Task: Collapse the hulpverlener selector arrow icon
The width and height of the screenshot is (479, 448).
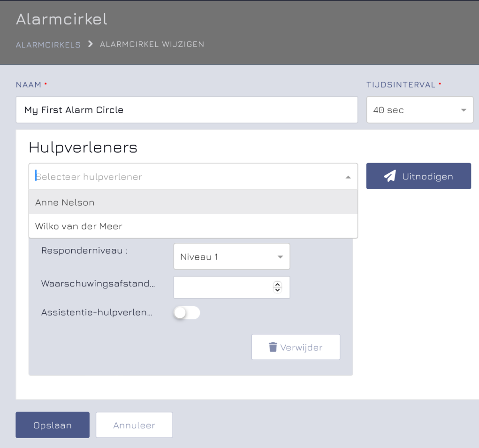Action: 348,177
